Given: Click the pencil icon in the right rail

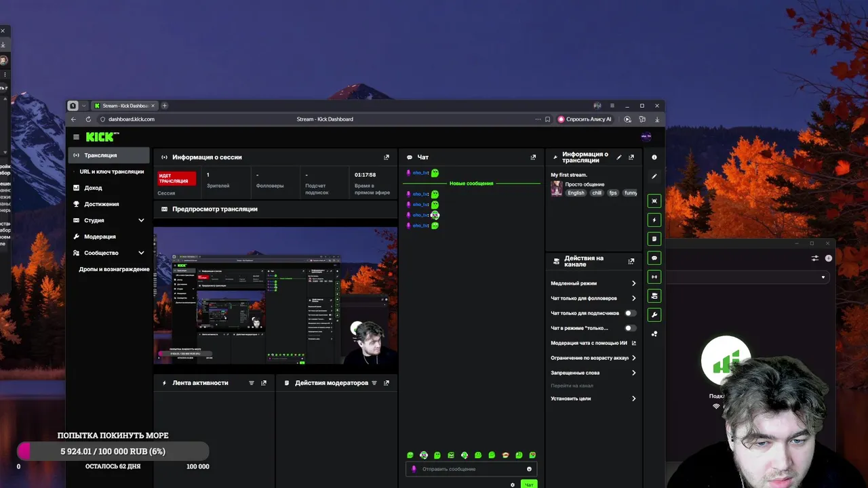Looking at the screenshot, I should tap(654, 176).
